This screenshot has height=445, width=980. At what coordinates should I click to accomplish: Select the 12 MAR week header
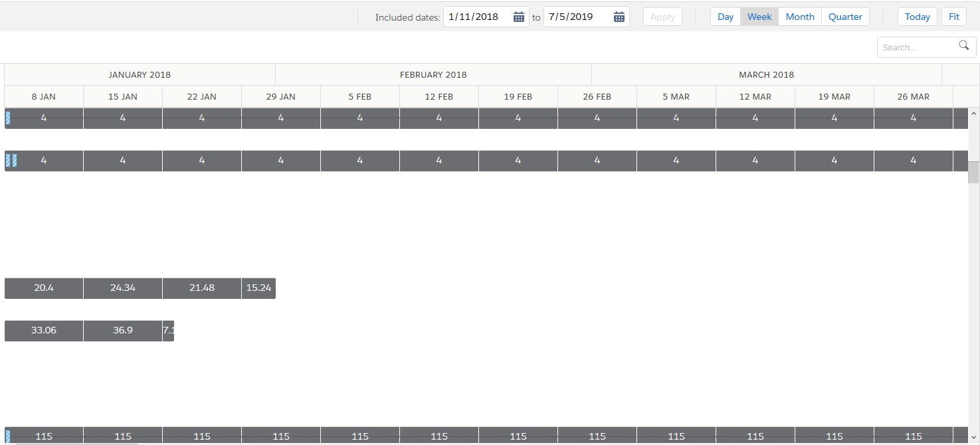[755, 97]
